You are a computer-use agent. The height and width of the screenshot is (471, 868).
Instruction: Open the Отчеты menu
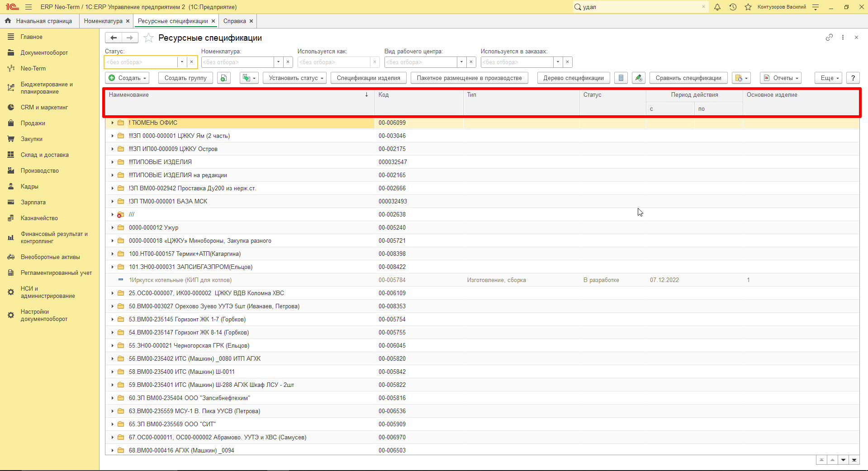pyautogui.click(x=781, y=78)
